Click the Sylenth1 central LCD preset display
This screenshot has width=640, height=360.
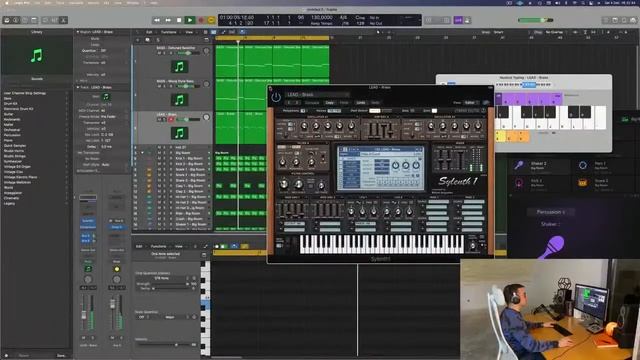[x=380, y=168]
